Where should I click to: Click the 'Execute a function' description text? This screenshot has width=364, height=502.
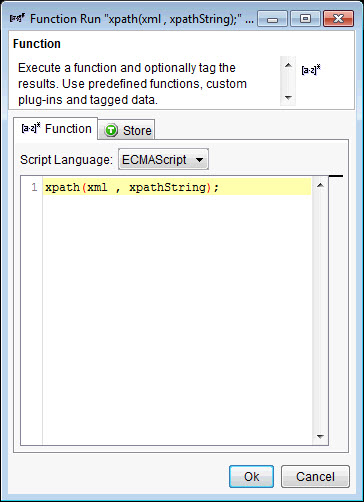click(132, 84)
